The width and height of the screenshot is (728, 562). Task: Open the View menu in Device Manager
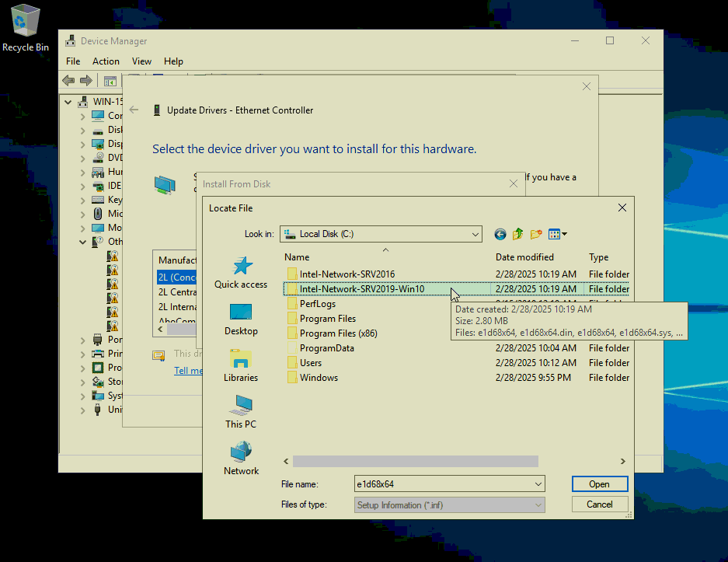click(x=141, y=61)
